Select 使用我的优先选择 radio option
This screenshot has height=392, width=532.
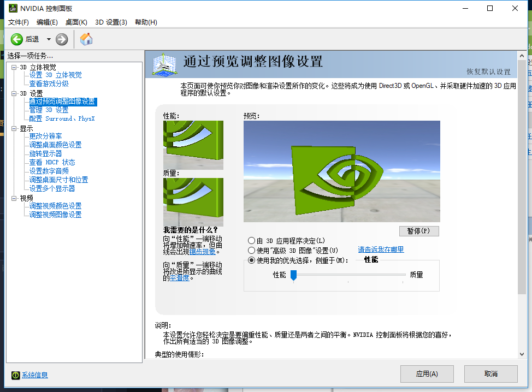click(x=251, y=260)
